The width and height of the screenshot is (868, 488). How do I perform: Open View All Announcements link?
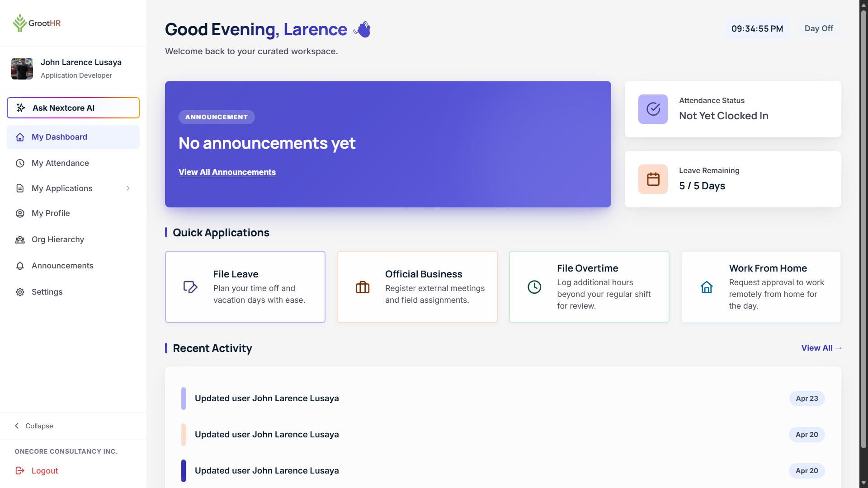pos(227,172)
